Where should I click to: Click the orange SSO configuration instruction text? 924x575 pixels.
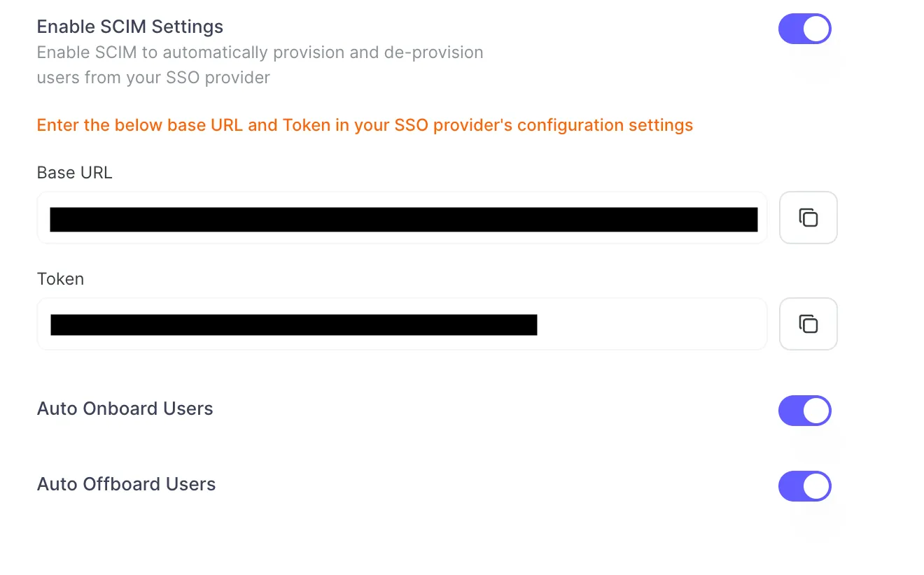pos(364,125)
